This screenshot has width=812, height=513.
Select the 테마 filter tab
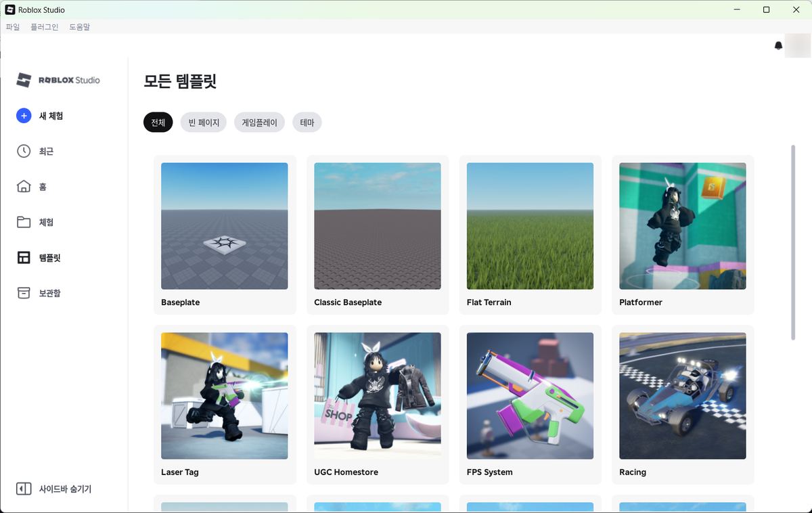click(307, 122)
